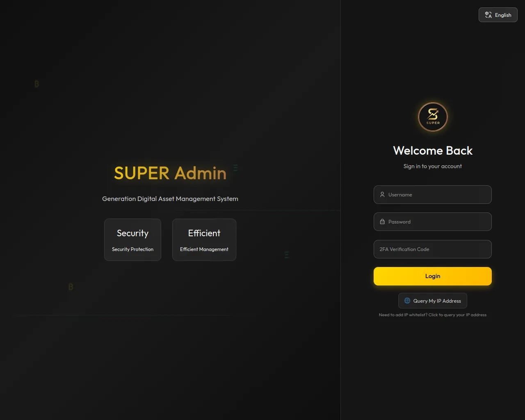
Task: Click the Welcome Back heading
Action: tap(433, 151)
